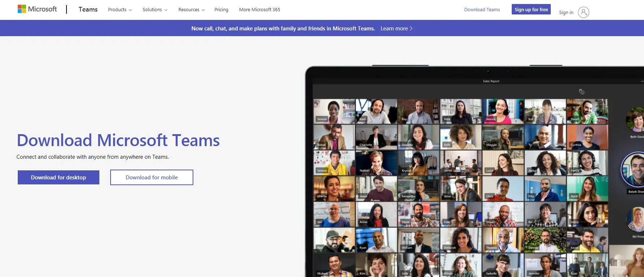Open More Microsoft 365 menu
Image resolution: width=644 pixels, height=277 pixels.
259,10
